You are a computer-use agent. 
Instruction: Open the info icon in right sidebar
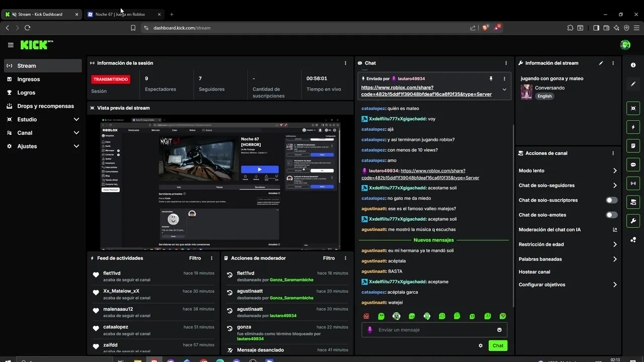click(633, 65)
